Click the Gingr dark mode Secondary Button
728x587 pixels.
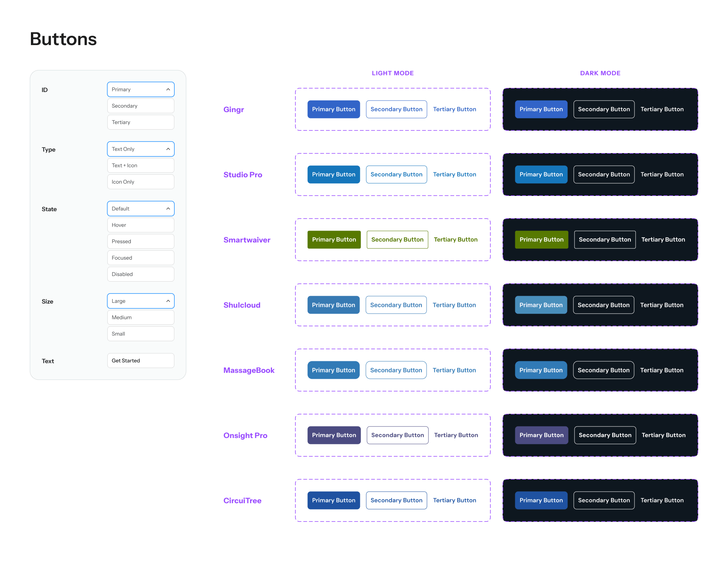coord(604,109)
